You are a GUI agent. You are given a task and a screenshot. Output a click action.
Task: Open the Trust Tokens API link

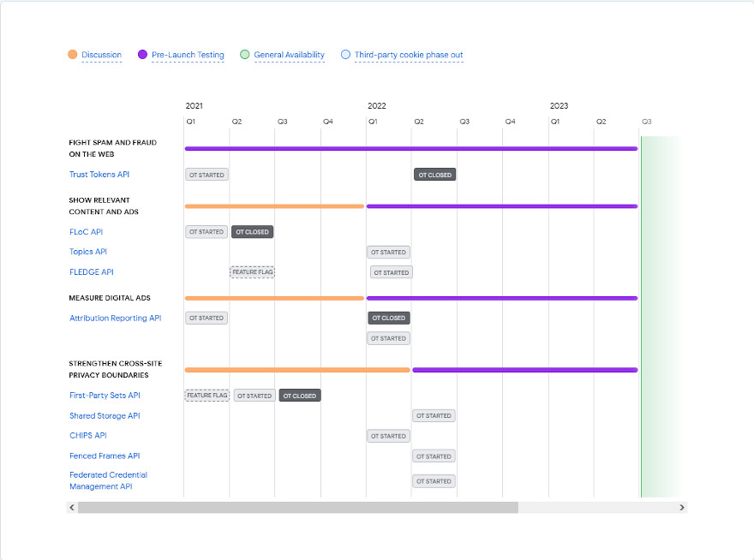click(x=99, y=174)
